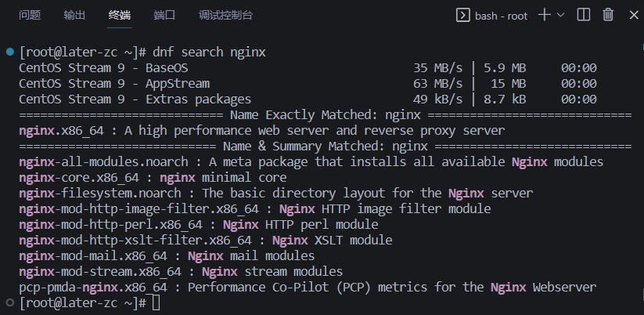Click the 'nginx-mod-http-image-filter.x86_64' package name
The height and width of the screenshot is (315, 644).
click(x=139, y=208)
